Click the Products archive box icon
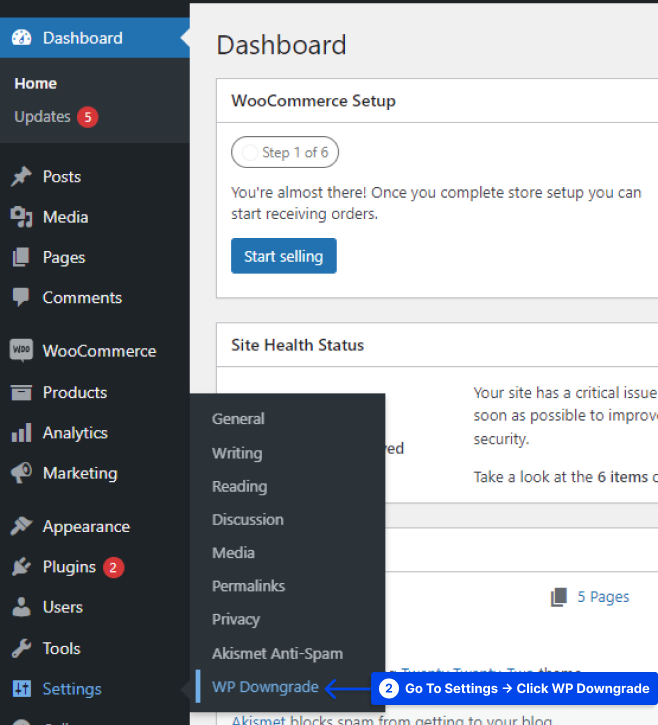Image resolution: width=658 pixels, height=725 pixels. coord(21,393)
